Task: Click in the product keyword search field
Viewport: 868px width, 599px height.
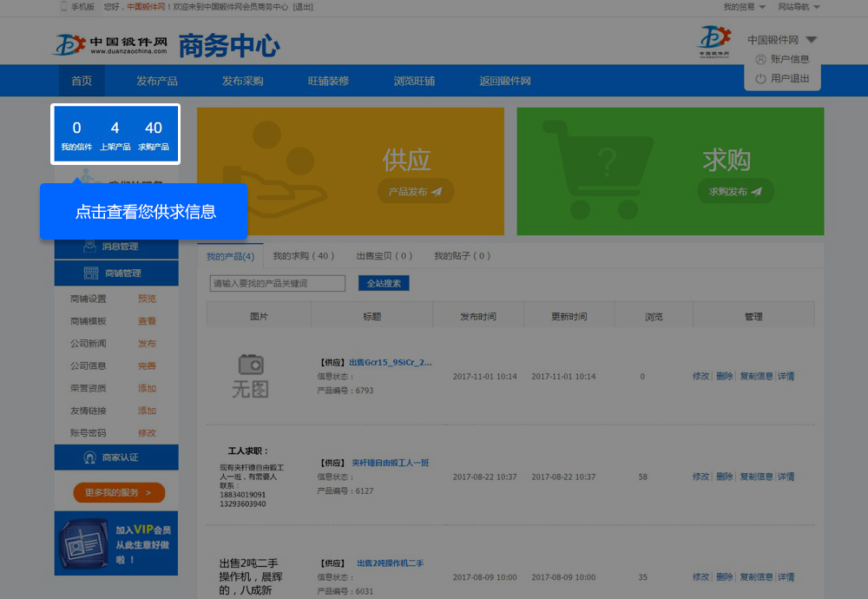Action: (278, 283)
